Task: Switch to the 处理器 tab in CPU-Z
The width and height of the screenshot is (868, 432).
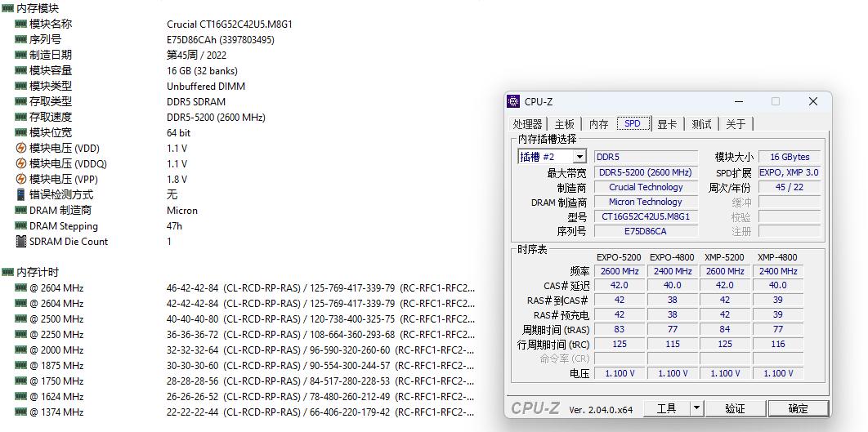Action: pyautogui.click(x=527, y=124)
